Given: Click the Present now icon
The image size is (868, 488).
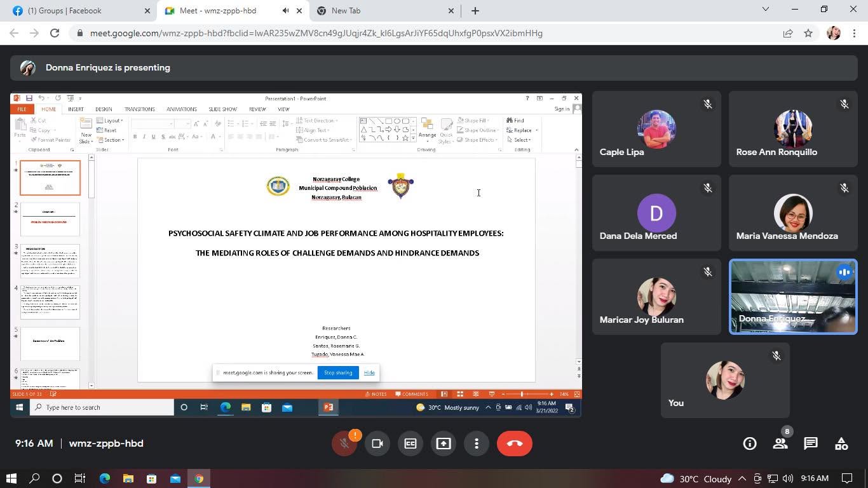Looking at the screenshot, I should 444,444.
